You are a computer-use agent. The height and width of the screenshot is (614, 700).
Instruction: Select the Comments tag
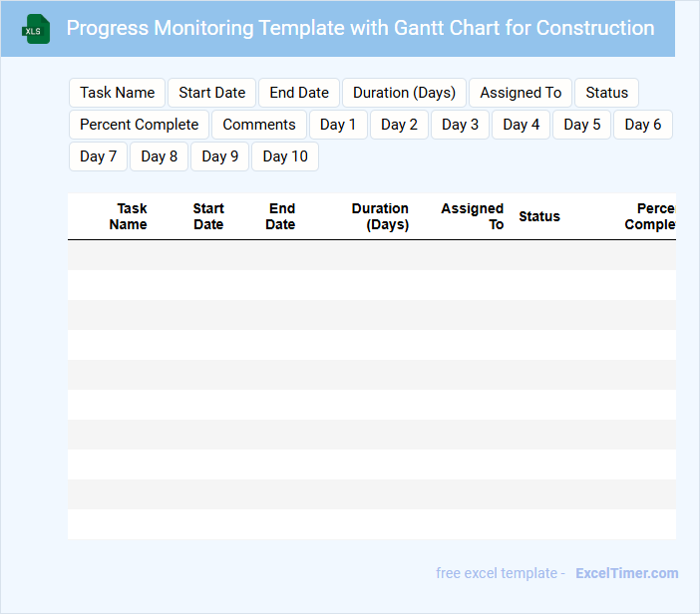point(259,125)
